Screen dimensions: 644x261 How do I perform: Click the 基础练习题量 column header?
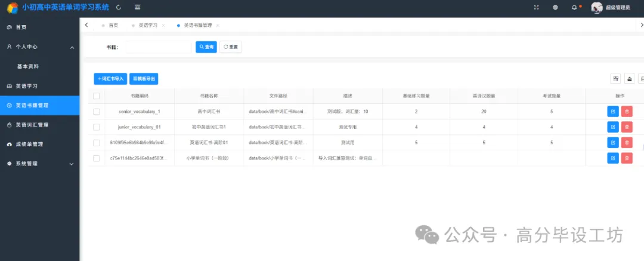pos(416,96)
